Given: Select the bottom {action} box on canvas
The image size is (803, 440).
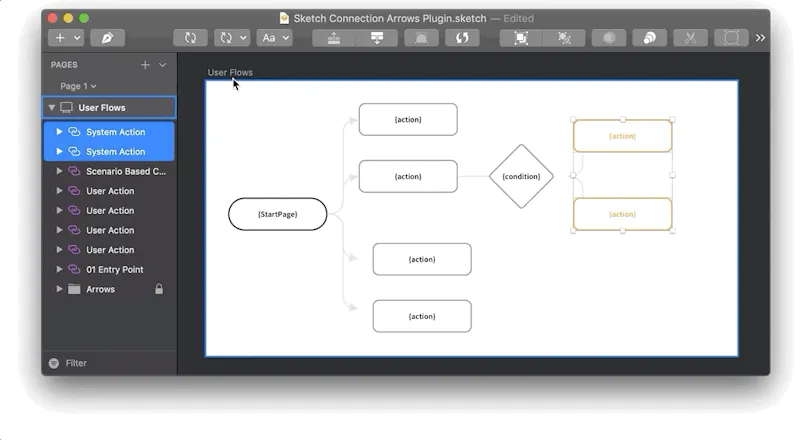Looking at the screenshot, I should (x=422, y=316).
